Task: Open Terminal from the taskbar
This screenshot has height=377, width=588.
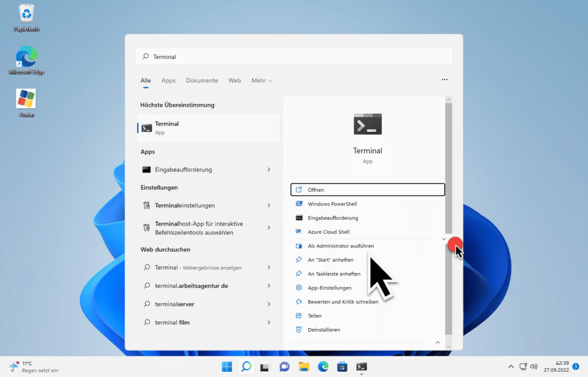Action: (362, 367)
